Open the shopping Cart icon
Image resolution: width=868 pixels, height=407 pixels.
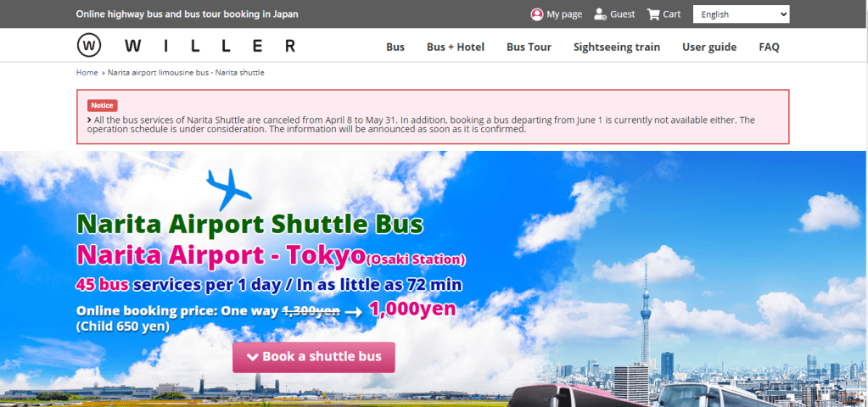click(652, 14)
